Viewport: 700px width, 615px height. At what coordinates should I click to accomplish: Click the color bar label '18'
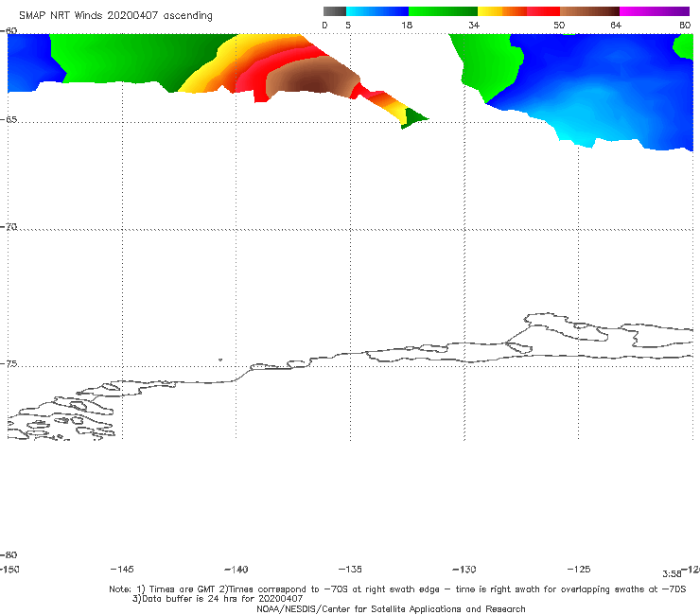tap(407, 25)
